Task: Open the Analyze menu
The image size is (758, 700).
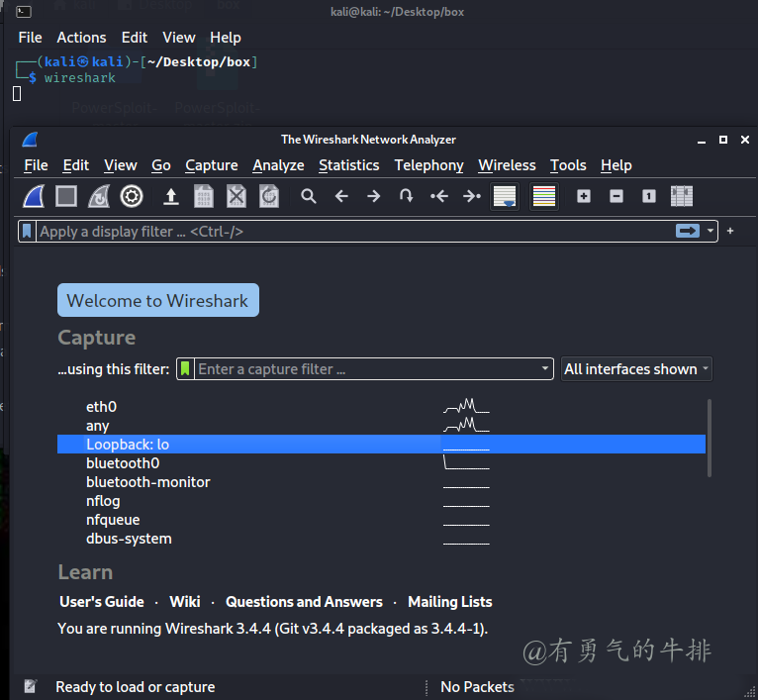Action: 278,165
